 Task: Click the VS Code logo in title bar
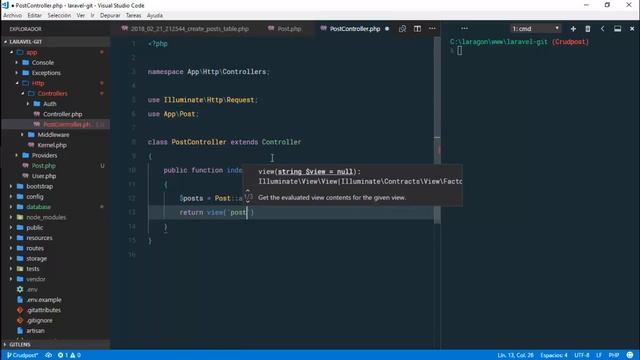[x=5, y=5]
